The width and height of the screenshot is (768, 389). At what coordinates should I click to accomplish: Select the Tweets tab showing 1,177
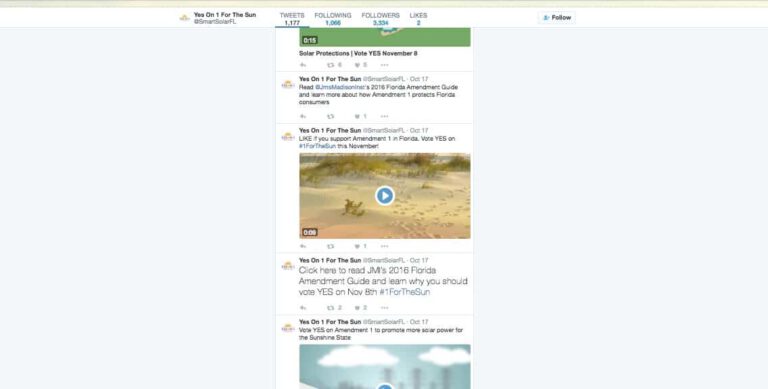tap(292, 19)
